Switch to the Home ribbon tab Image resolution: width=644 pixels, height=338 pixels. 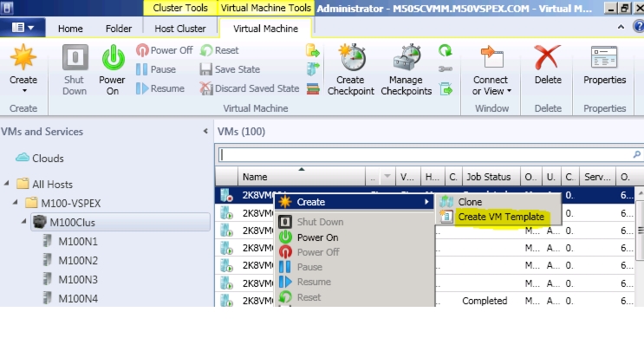pos(70,29)
